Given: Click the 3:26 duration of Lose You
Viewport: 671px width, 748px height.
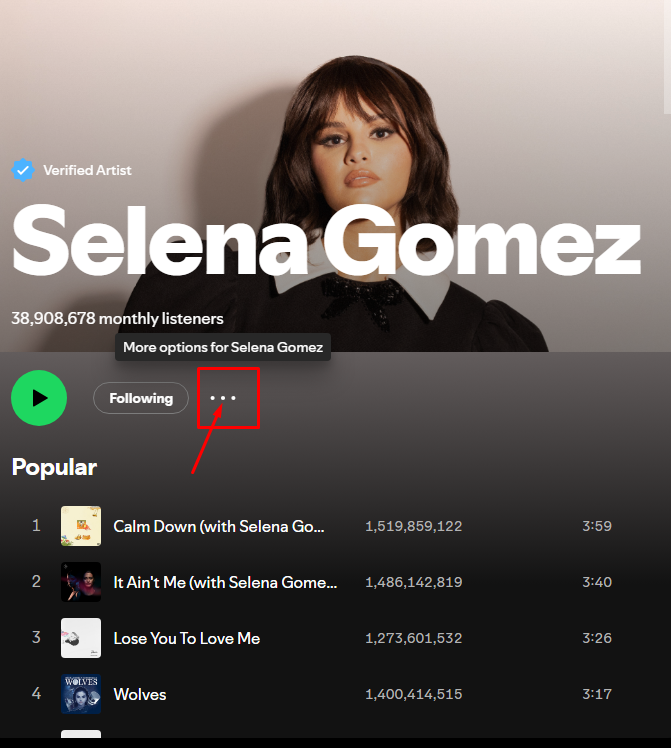Looking at the screenshot, I should point(597,638).
